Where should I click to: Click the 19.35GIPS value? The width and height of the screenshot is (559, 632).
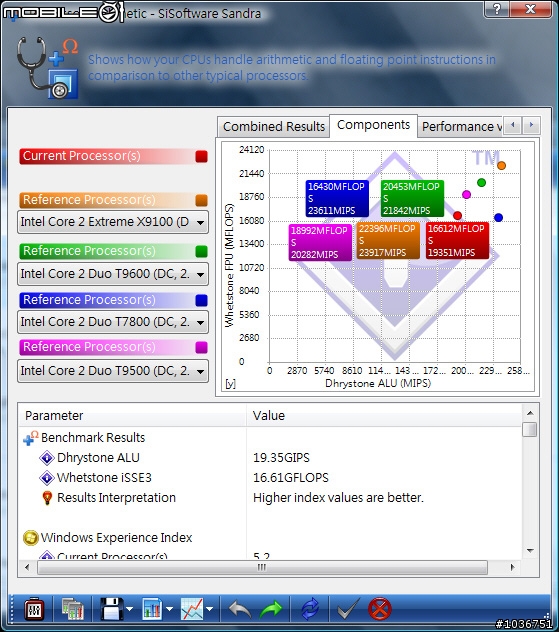pos(281,458)
